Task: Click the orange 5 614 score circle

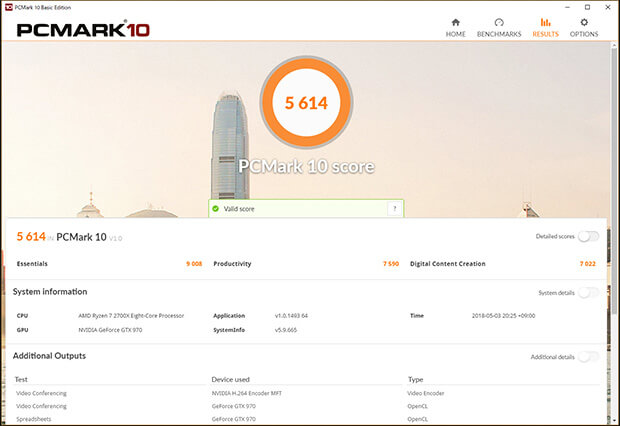Action: click(306, 102)
